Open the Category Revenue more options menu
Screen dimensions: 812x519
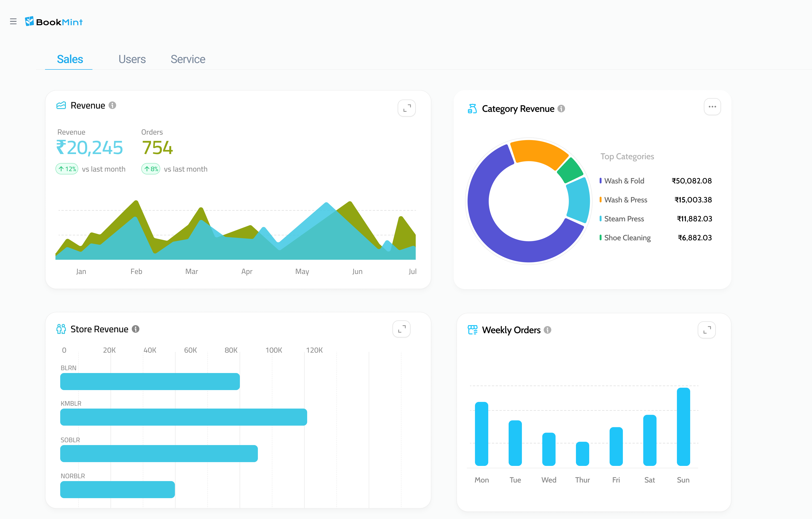[712, 107]
